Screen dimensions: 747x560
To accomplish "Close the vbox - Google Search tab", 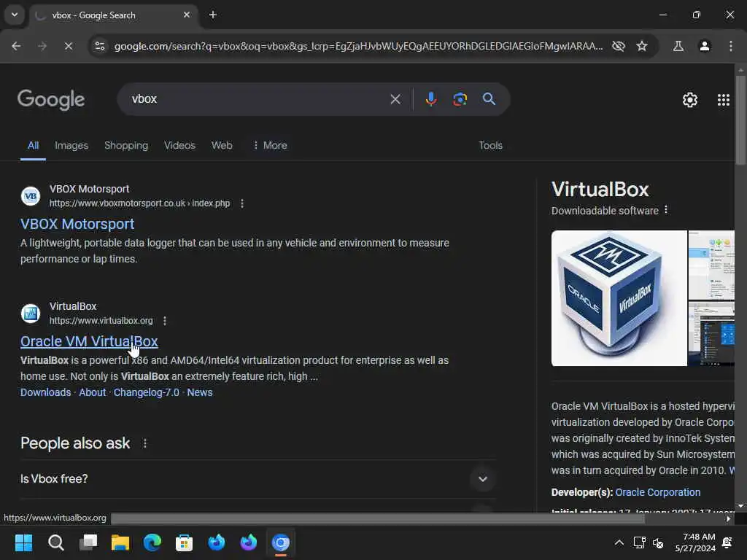I will (187, 15).
